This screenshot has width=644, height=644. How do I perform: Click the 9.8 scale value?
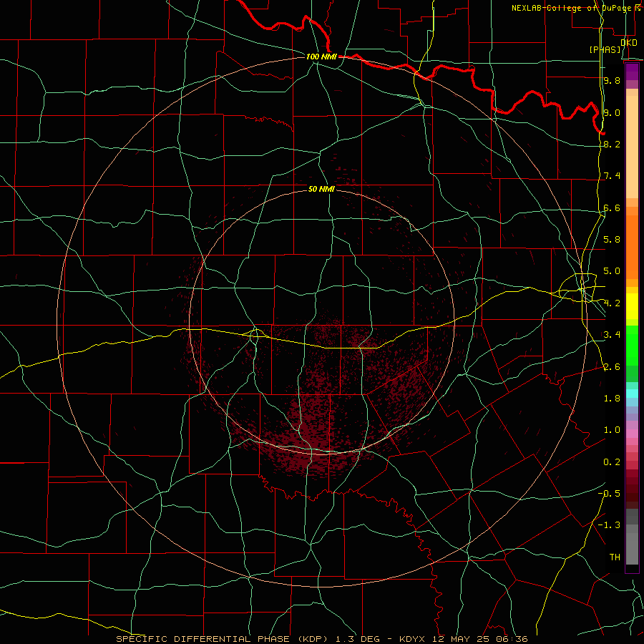click(x=612, y=80)
